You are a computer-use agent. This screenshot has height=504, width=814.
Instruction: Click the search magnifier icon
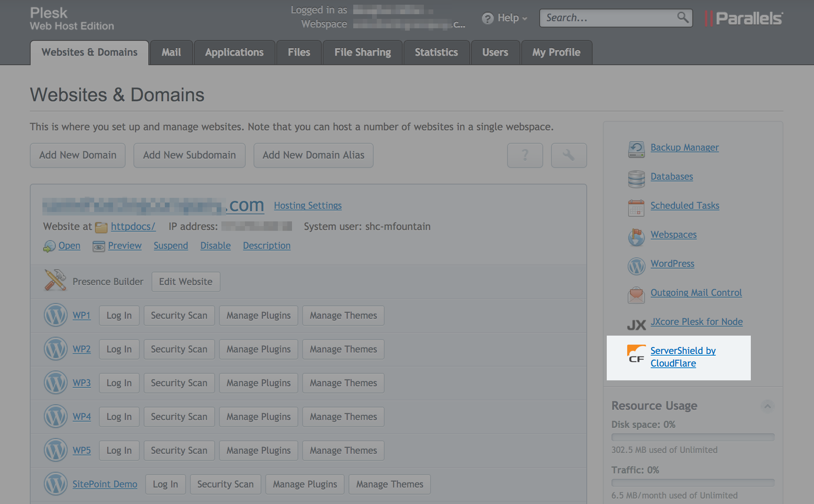point(683,18)
